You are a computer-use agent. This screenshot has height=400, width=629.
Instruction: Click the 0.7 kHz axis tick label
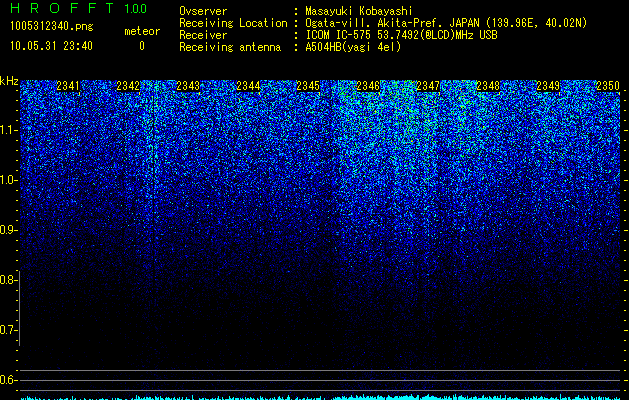8,330
